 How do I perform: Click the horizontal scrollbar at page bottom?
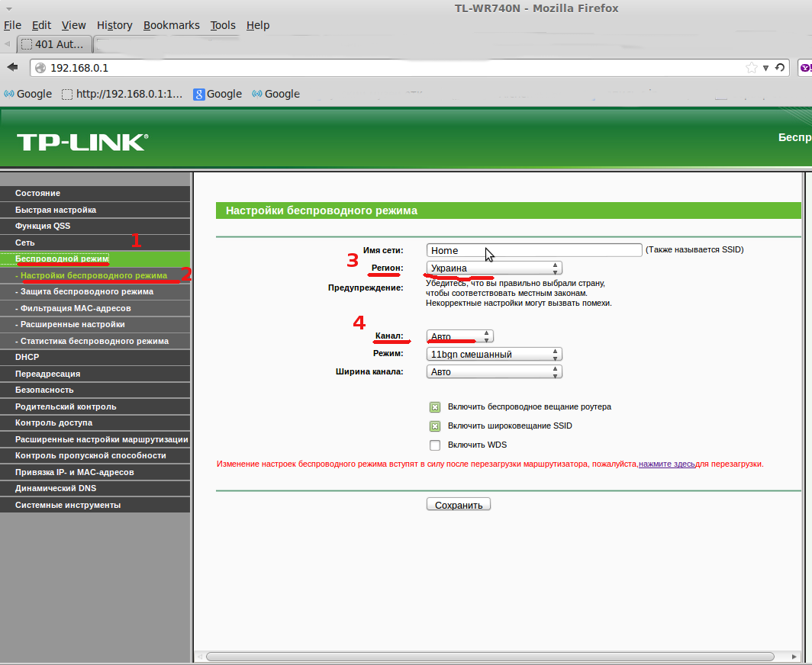pyautogui.click(x=490, y=657)
